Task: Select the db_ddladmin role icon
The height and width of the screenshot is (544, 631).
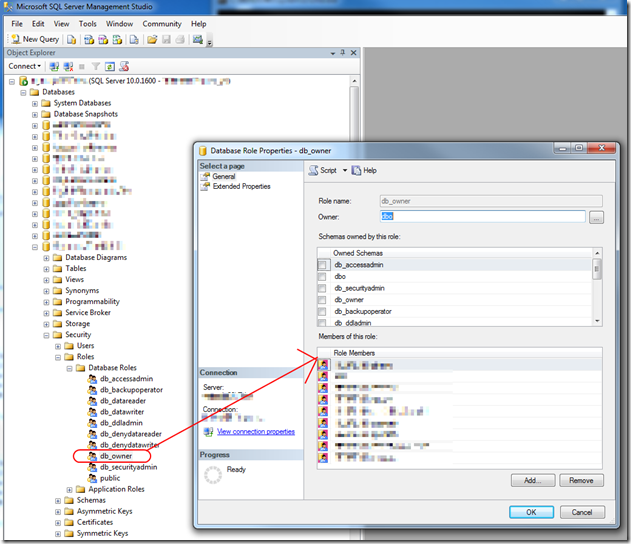Action: 92,423
